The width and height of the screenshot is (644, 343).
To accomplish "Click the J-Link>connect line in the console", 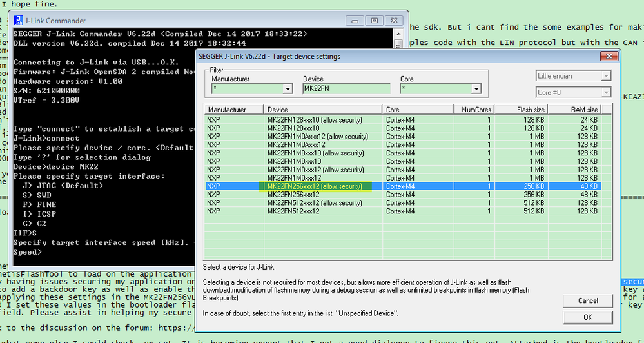I will pyautogui.click(x=46, y=139).
